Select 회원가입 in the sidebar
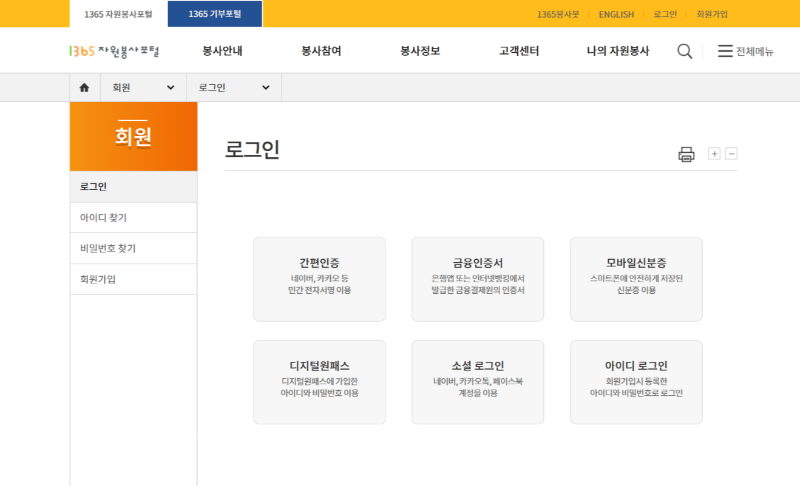Screen dimensions: 800x486 tap(134, 279)
